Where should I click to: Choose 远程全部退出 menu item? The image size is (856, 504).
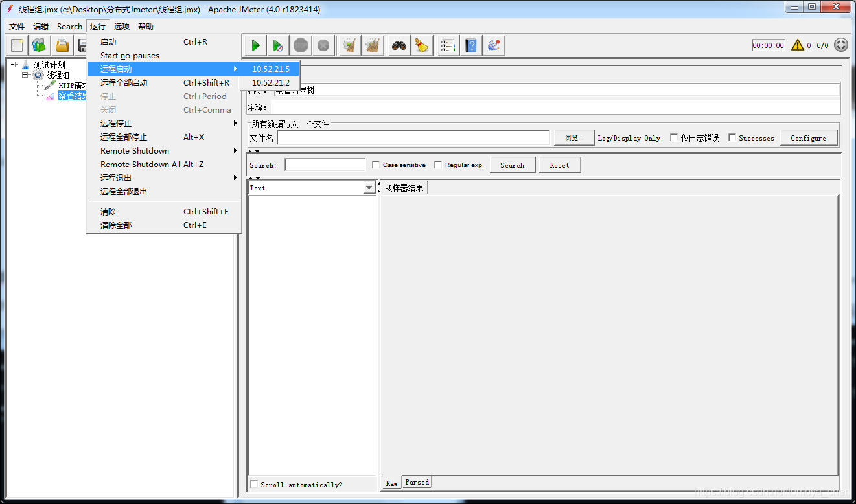(165, 191)
